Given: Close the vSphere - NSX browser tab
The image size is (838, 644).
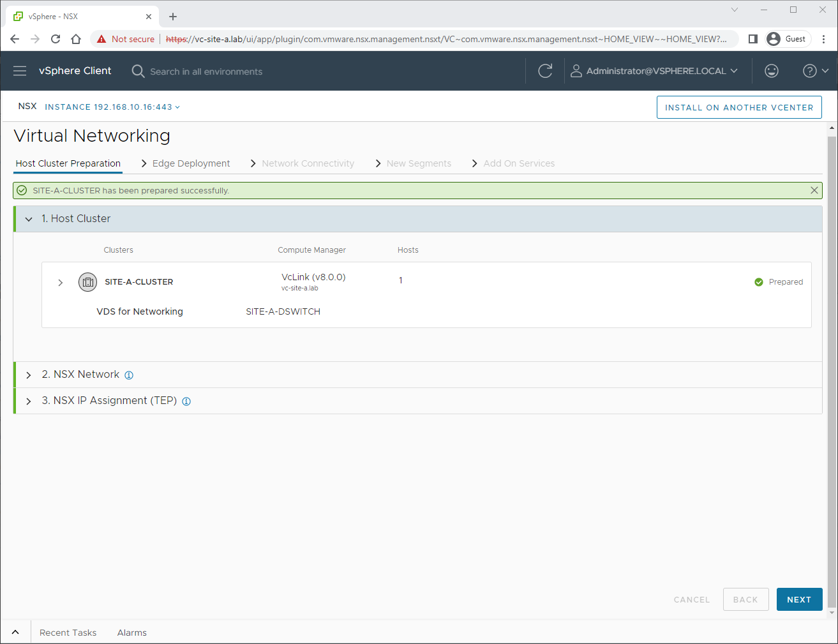Looking at the screenshot, I should click(149, 17).
